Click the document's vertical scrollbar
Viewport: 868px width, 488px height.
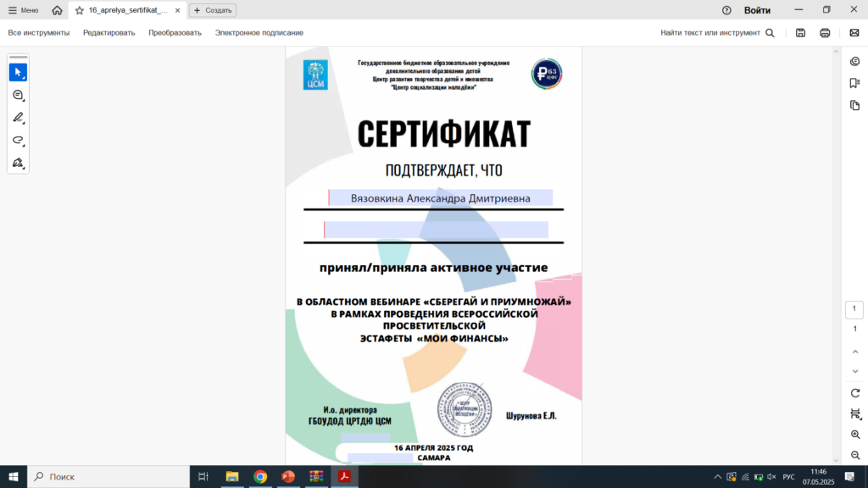pyautogui.click(x=836, y=256)
